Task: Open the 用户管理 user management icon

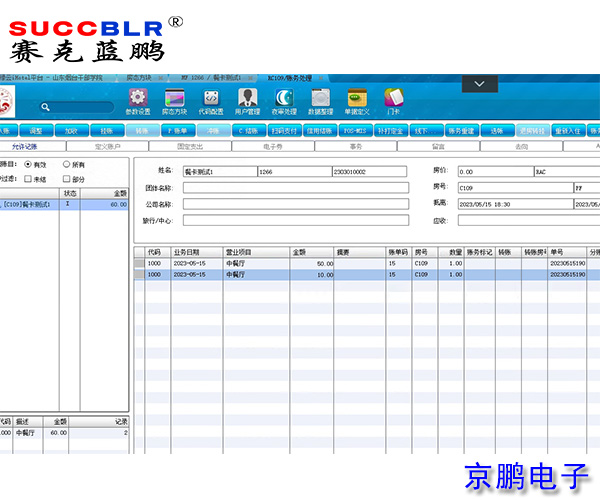Action: click(x=248, y=98)
